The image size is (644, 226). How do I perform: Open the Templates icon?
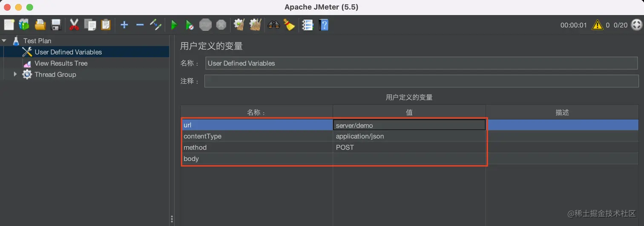click(x=24, y=25)
